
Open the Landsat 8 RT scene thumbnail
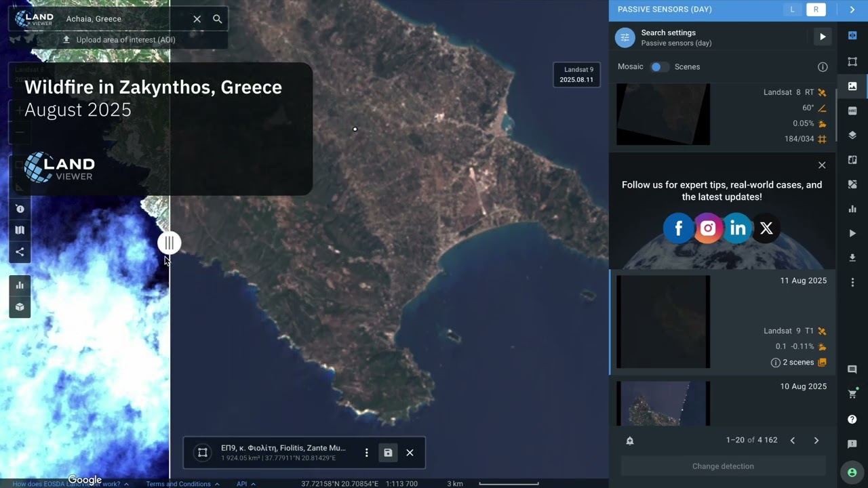click(663, 114)
